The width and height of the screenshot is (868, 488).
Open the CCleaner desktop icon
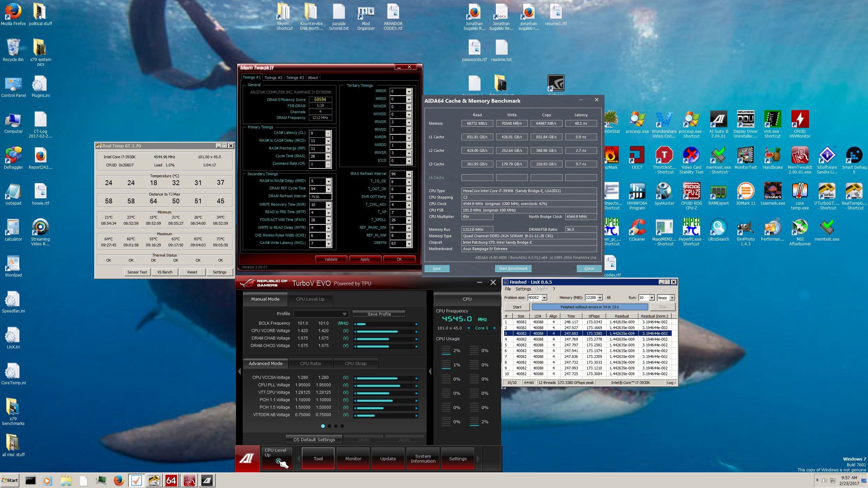(x=637, y=230)
